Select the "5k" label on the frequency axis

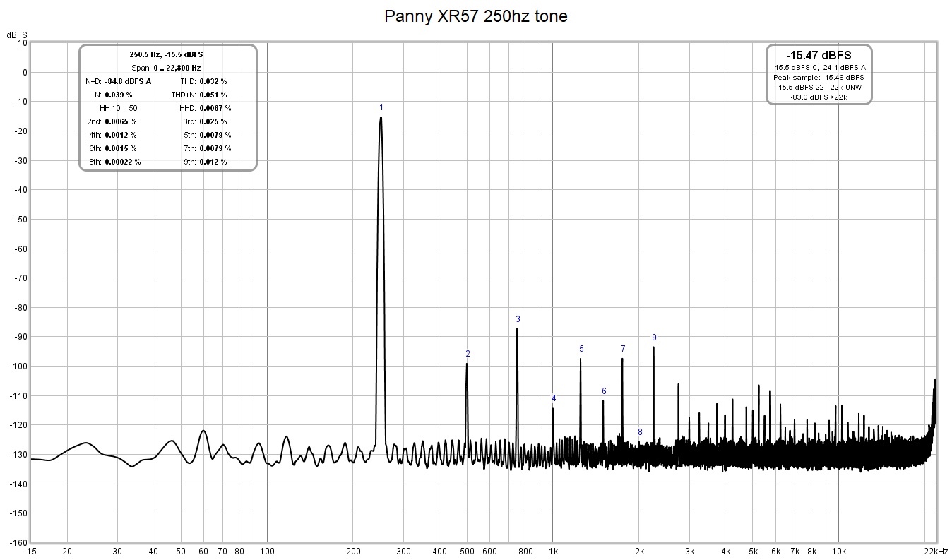point(753,552)
